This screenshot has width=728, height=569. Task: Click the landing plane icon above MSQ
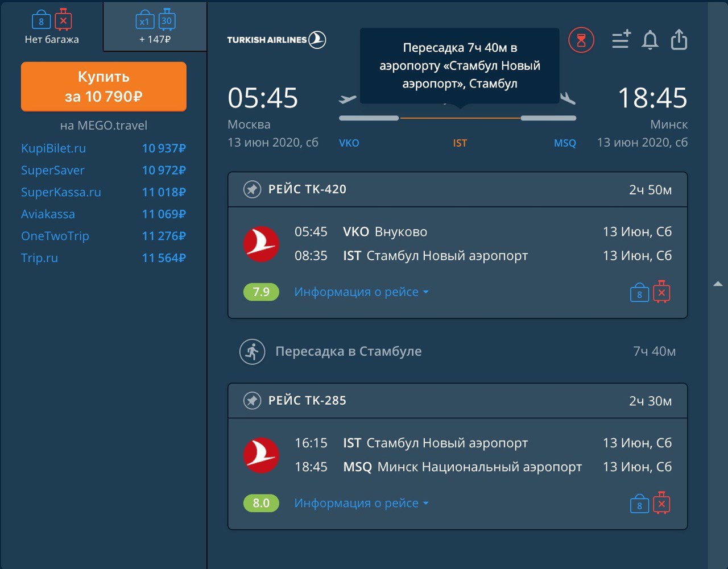pyautogui.click(x=567, y=98)
